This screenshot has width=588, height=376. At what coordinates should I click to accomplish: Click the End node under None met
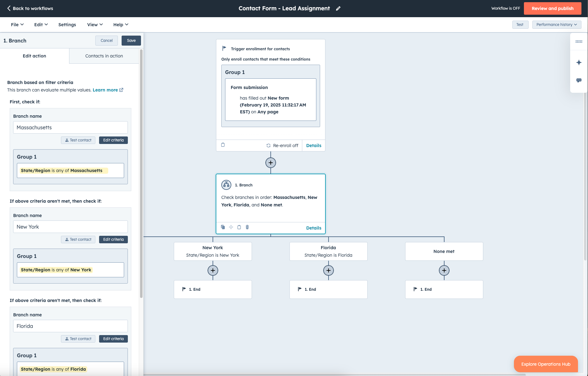pyautogui.click(x=444, y=289)
